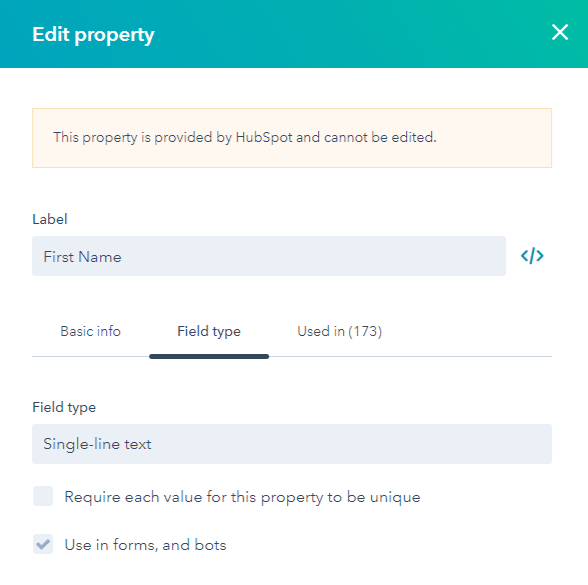
Task: Click the teal gradient header bar
Action: (294, 34)
